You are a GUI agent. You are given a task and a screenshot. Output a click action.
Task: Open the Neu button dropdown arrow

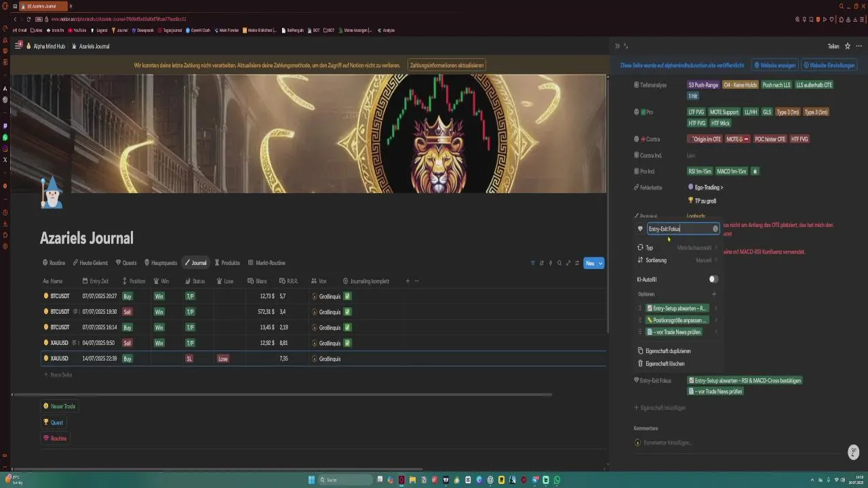600,263
